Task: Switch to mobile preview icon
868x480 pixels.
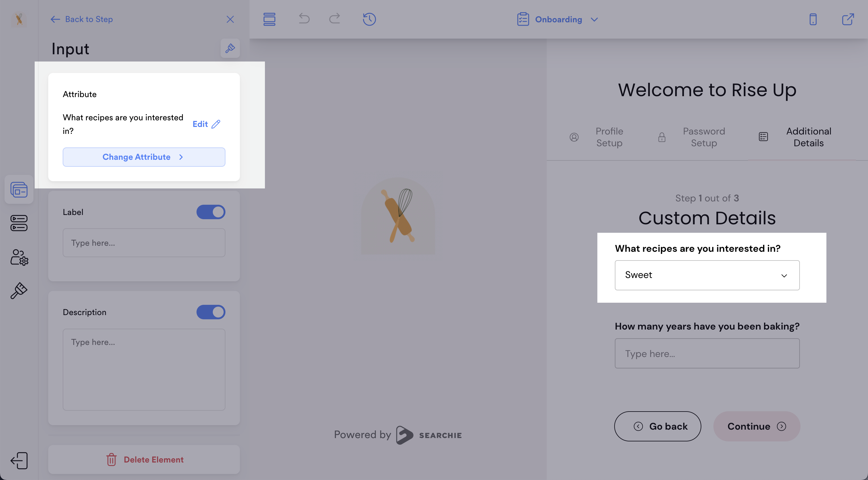Action: (x=813, y=19)
